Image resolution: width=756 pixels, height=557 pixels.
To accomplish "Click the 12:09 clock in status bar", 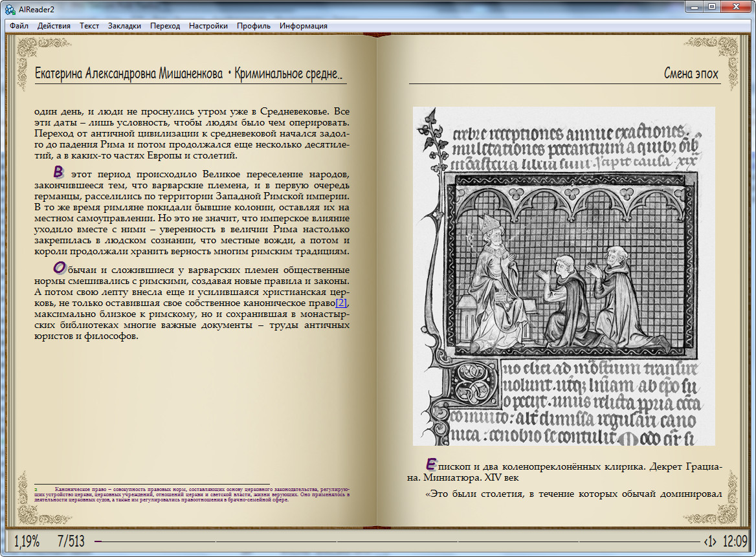I will (735, 541).
